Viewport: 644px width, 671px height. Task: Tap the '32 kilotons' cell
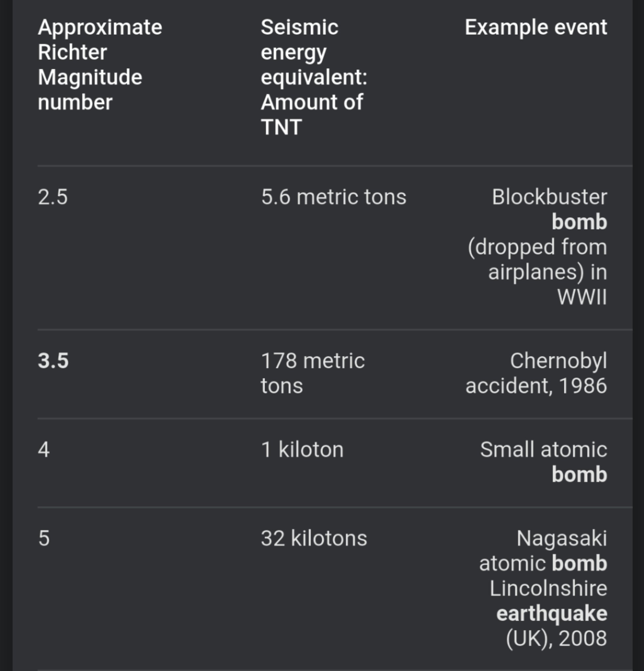(314, 539)
